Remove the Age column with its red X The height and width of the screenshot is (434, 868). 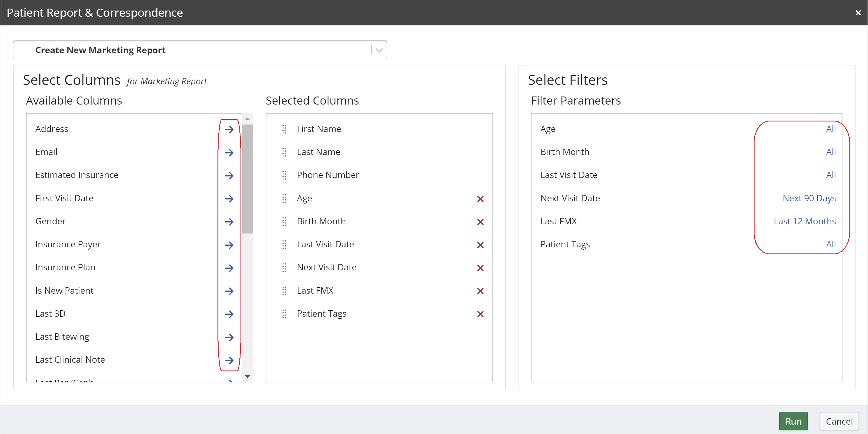480,199
